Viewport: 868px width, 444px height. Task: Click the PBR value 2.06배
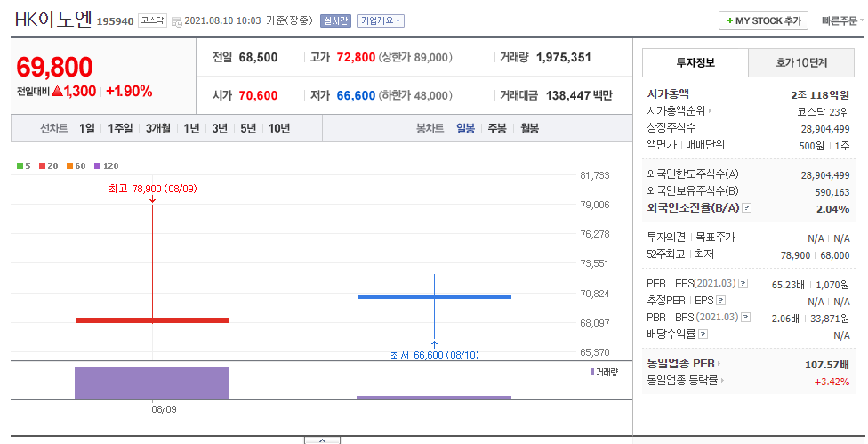[785, 319]
